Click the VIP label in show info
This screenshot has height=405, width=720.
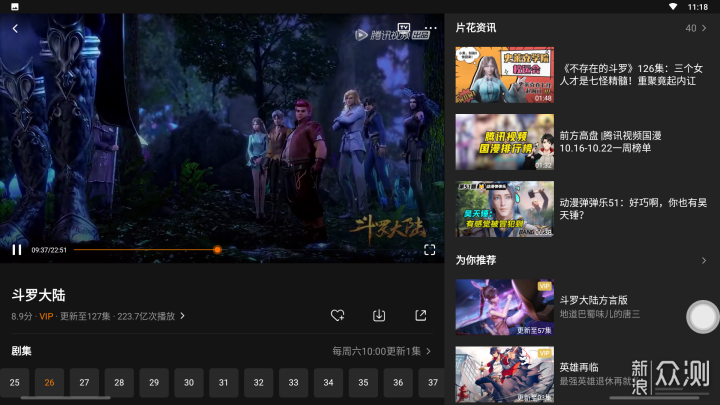[46, 316]
